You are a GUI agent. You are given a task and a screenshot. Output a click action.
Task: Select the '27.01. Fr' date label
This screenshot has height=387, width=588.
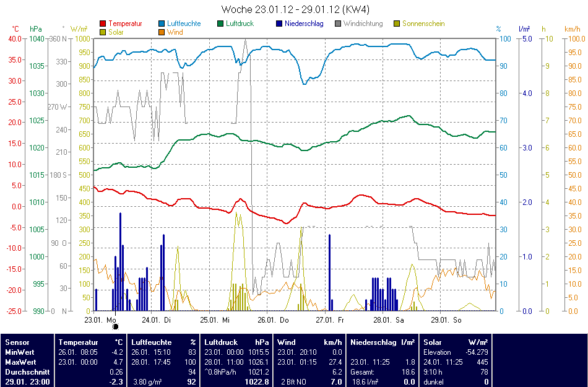pos(330,320)
